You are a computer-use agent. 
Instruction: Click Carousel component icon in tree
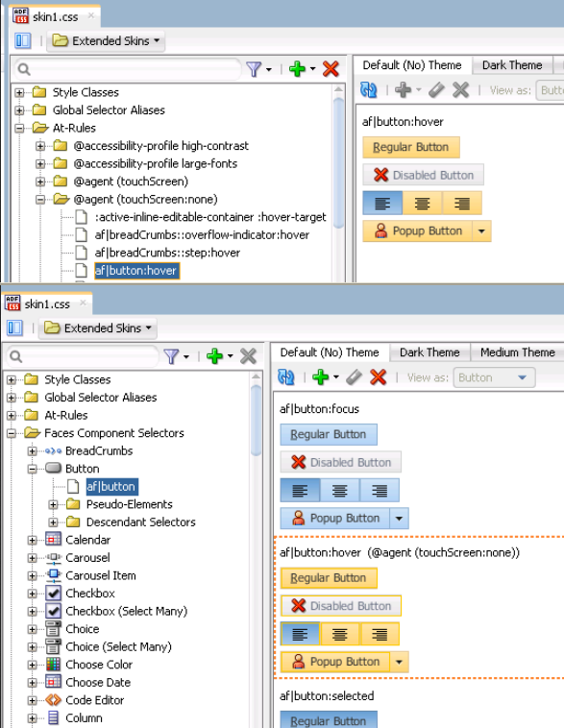[x=54, y=558]
